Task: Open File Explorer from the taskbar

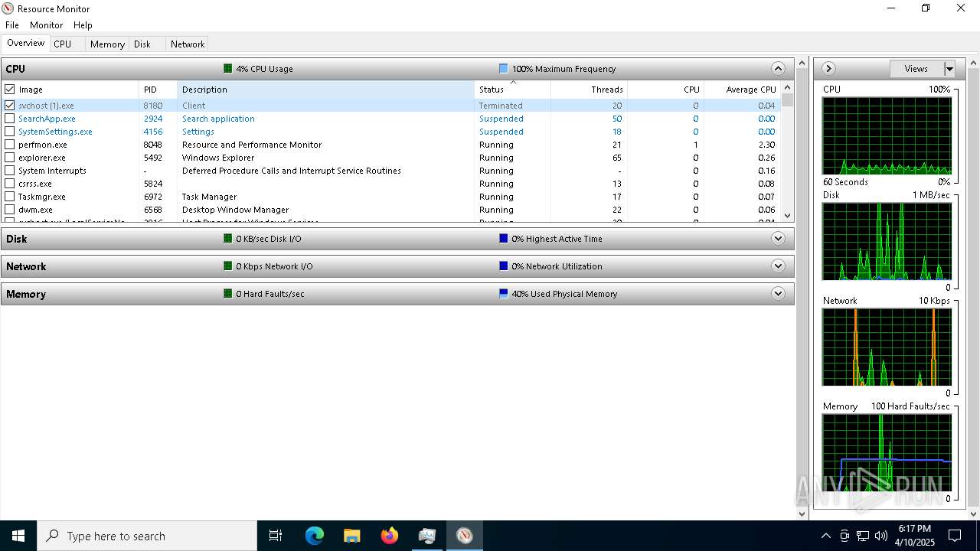Action: (x=351, y=536)
